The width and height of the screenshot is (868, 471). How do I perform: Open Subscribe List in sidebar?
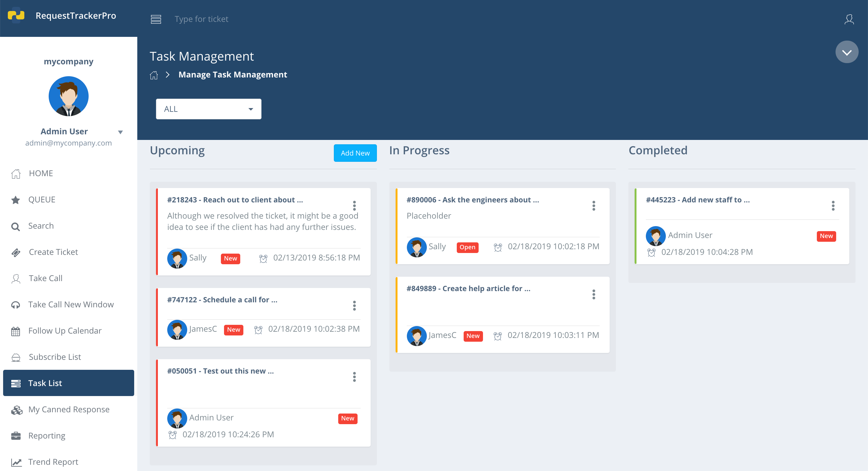coord(68,357)
